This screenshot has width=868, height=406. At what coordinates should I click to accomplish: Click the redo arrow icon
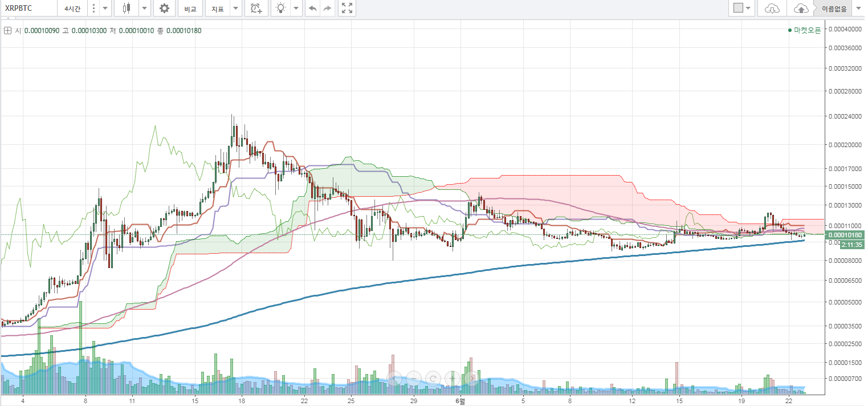(327, 9)
